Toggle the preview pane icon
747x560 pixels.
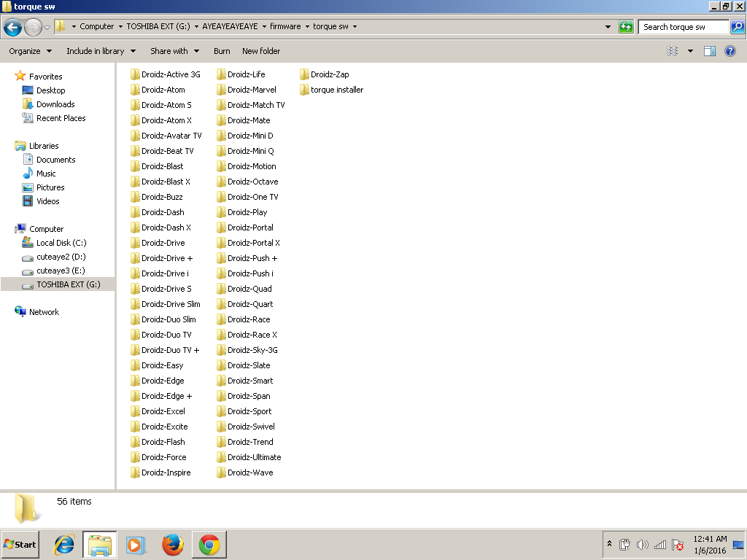(x=709, y=51)
